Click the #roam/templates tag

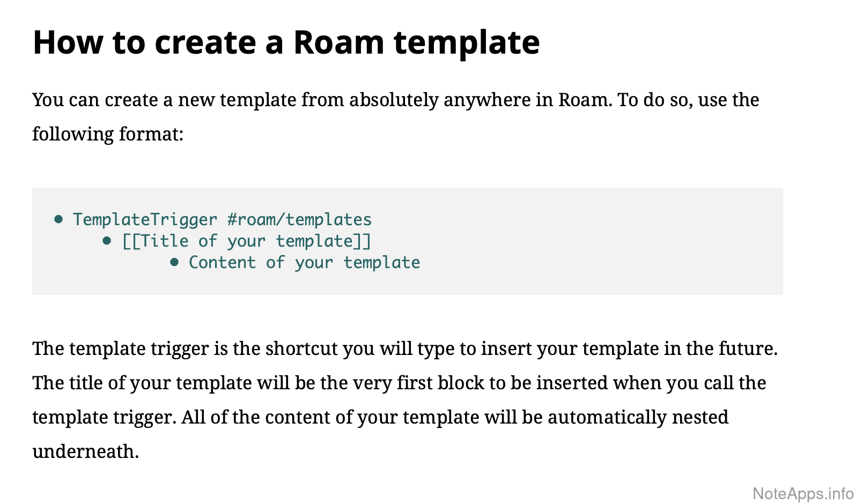299,219
